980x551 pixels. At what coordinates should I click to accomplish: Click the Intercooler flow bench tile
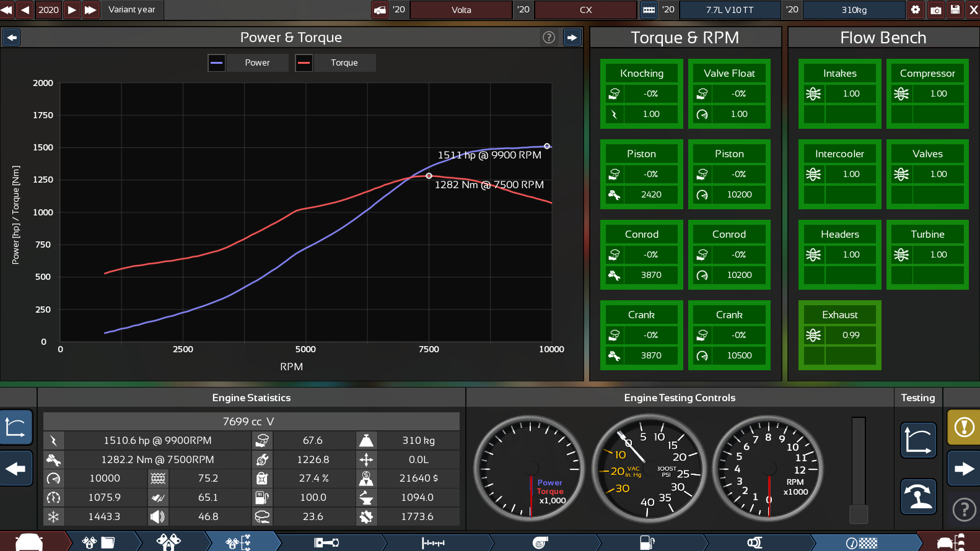click(x=840, y=174)
